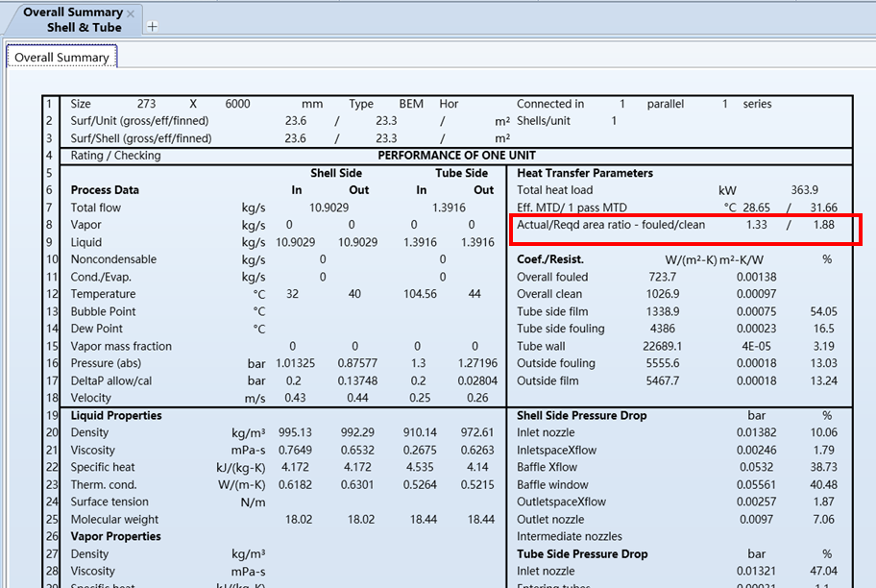Click the Intermediate nozzles label
Viewport: 876px width, 588px height.
(570, 536)
